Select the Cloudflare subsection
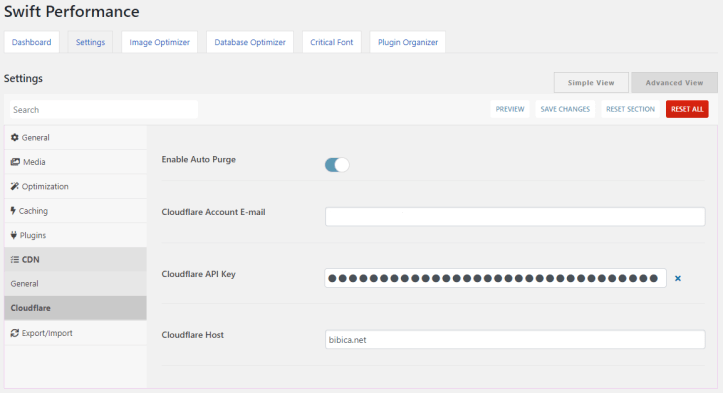The image size is (723, 393). coord(76,308)
